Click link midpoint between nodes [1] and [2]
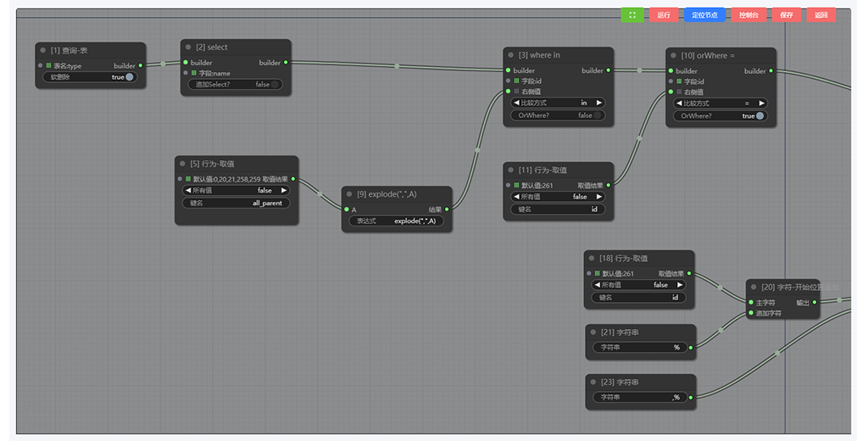Image resolution: width=868 pixels, height=441 pixels. point(164,64)
